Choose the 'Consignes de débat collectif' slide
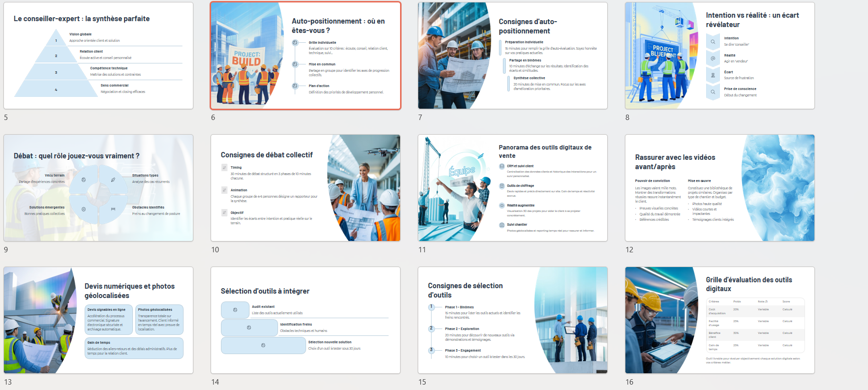The width and height of the screenshot is (868, 390). click(306, 188)
